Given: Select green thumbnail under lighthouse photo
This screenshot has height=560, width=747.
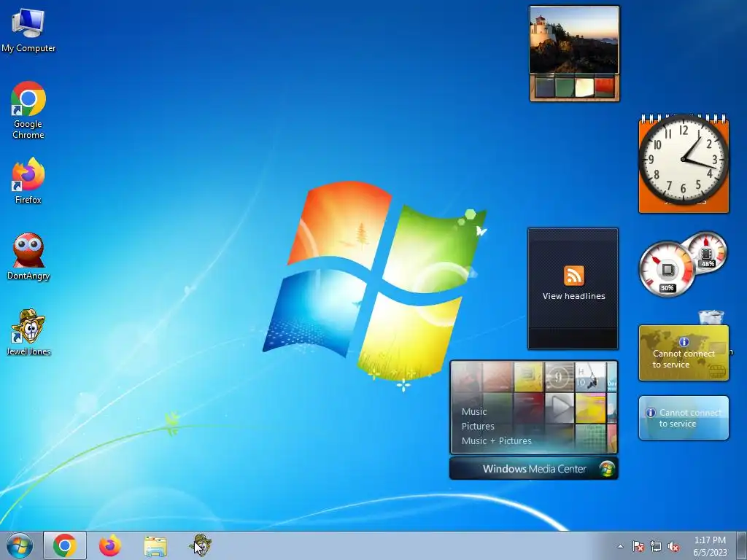Looking at the screenshot, I should (x=565, y=87).
